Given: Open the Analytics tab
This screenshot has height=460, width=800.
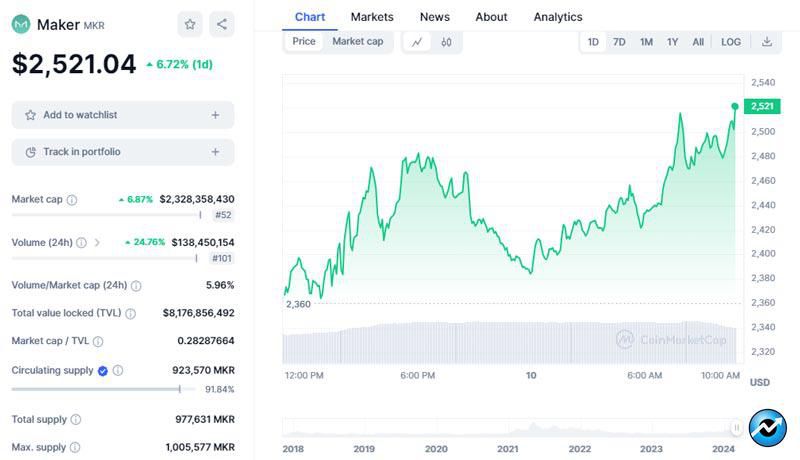Looking at the screenshot, I should 558,17.
